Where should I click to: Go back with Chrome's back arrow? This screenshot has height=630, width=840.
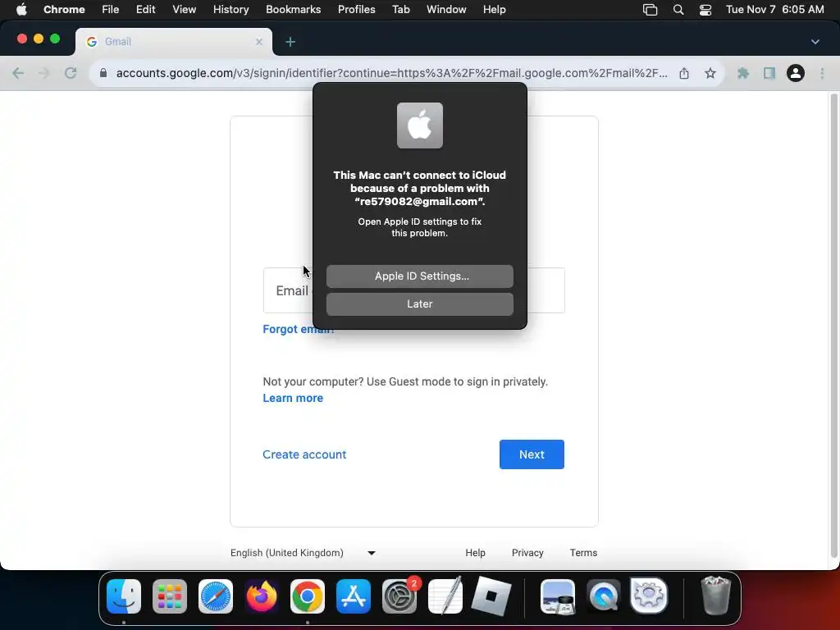click(x=18, y=73)
